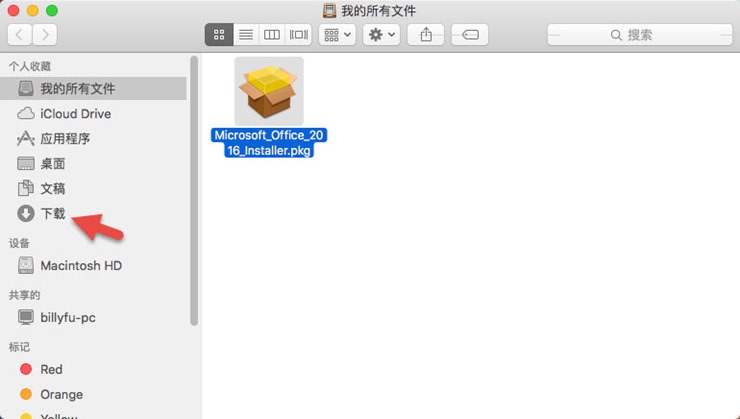This screenshot has height=419, width=740.
Task: Click the Share toolbar button
Action: [426, 34]
